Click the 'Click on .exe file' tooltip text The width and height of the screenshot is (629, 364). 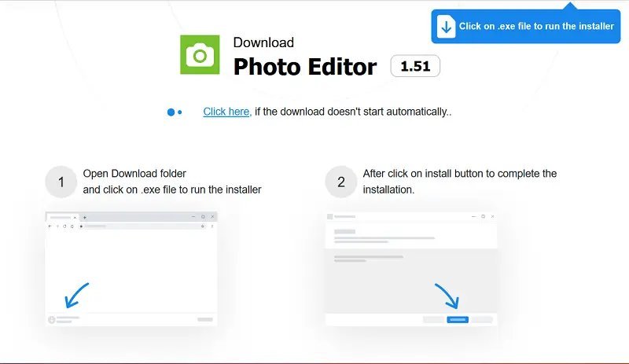(x=536, y=26)
